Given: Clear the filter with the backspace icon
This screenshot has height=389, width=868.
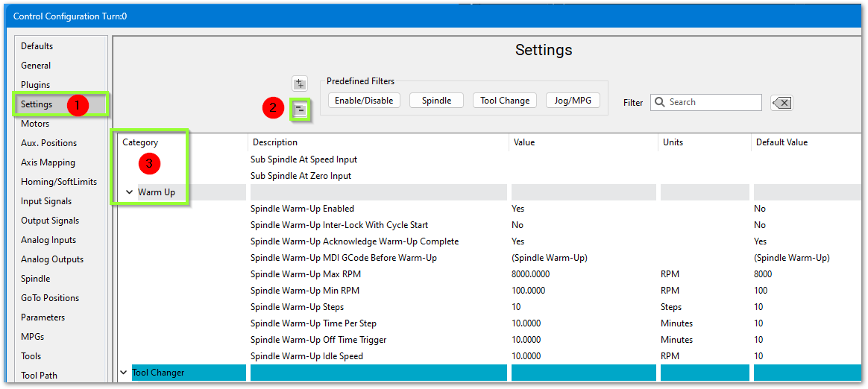Looking at the screenshot, I should pyautogui.click(x=781, y=103).
